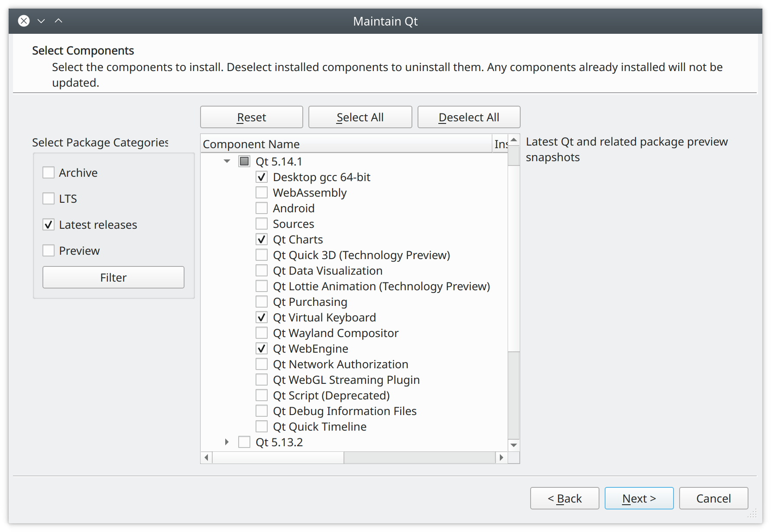771x532 pixels.
Task: Maximize window using title bar up chevron
Action: 58,21
